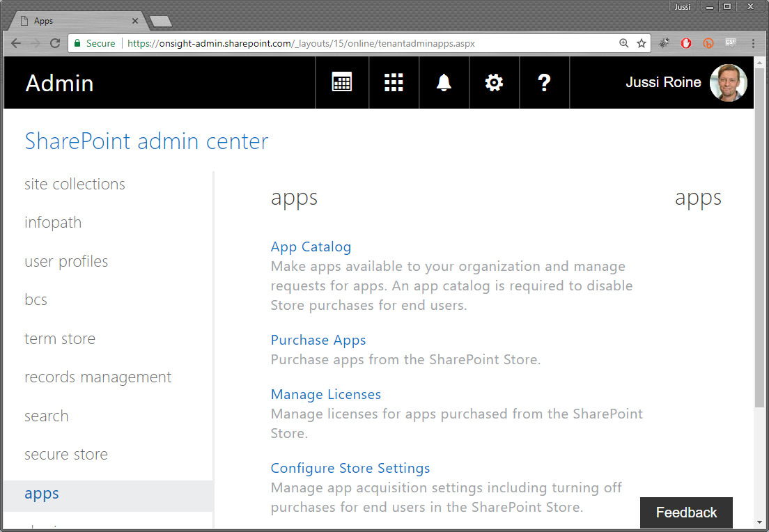
Task: Bookmark this page with the star icon
Action: click(642, 43)
